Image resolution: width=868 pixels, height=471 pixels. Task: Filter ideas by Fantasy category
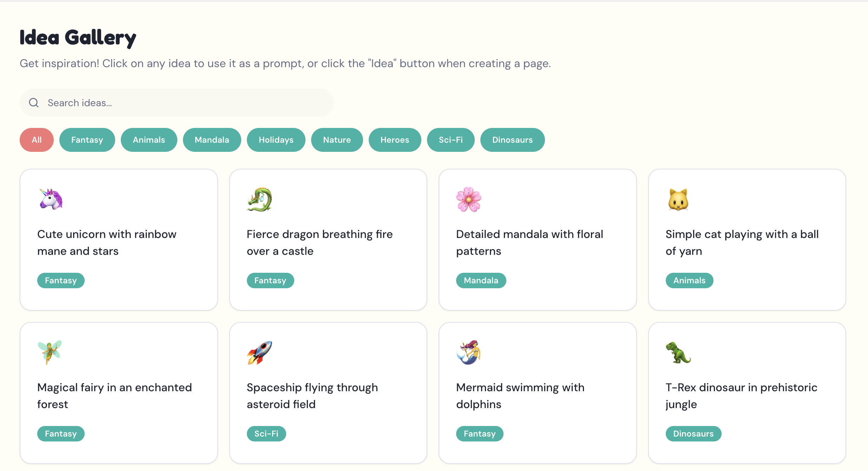point(87,140)
